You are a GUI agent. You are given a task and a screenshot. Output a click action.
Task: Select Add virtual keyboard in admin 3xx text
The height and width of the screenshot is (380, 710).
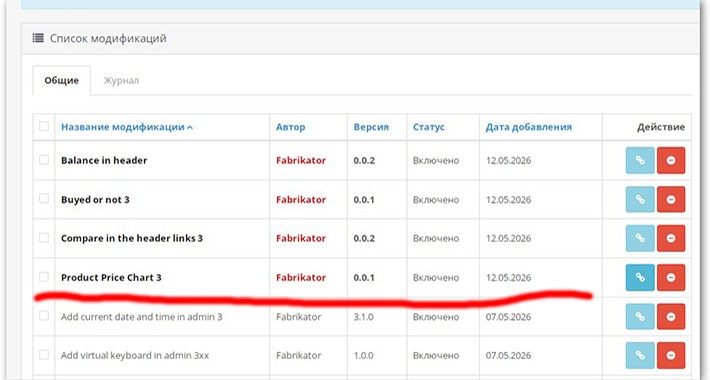click(x=135, y=356)
